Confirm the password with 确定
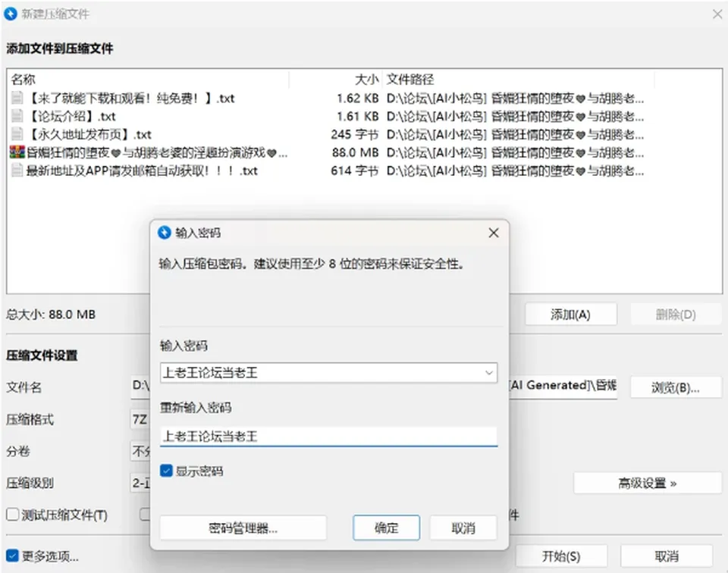728x573 pixels. (386, 528)
